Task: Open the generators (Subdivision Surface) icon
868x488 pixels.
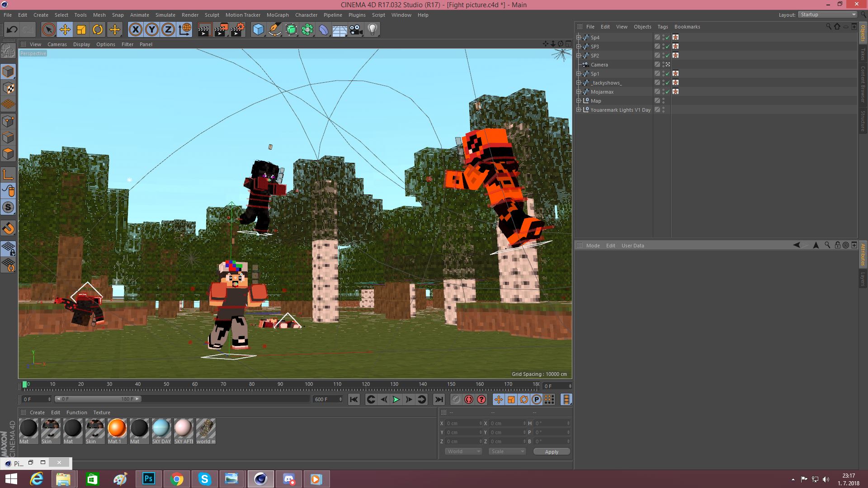Action: [291, 30]
